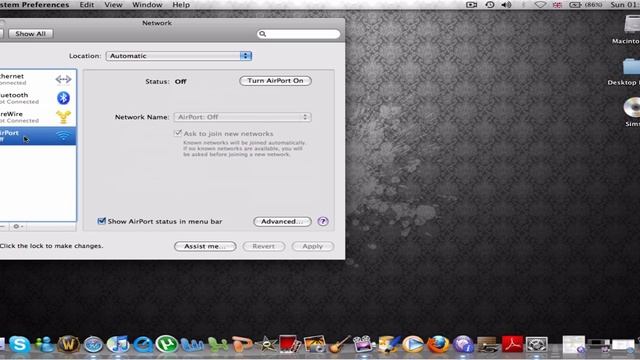Open the Edit menu
Screen dimensions: 640x360
coord(87,4)
